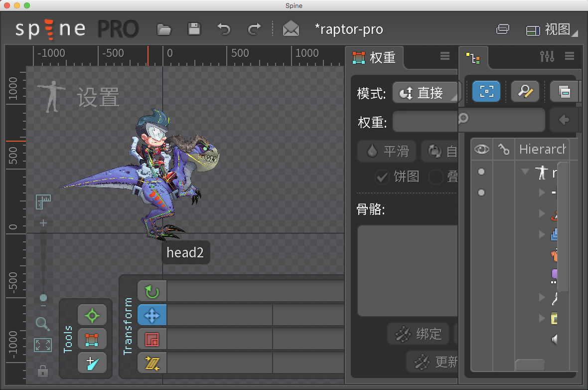Toggle the 叠 checkbox next to 饼图

click(435, 177)
